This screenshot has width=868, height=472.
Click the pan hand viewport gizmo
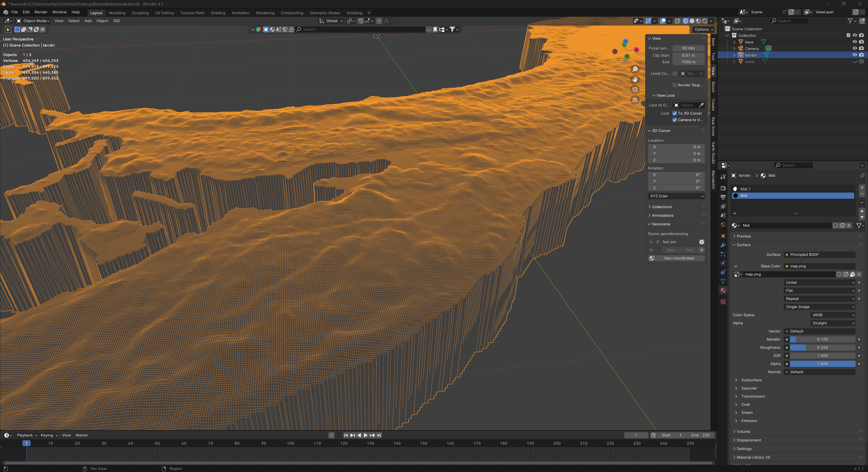[x=635, y=79]
